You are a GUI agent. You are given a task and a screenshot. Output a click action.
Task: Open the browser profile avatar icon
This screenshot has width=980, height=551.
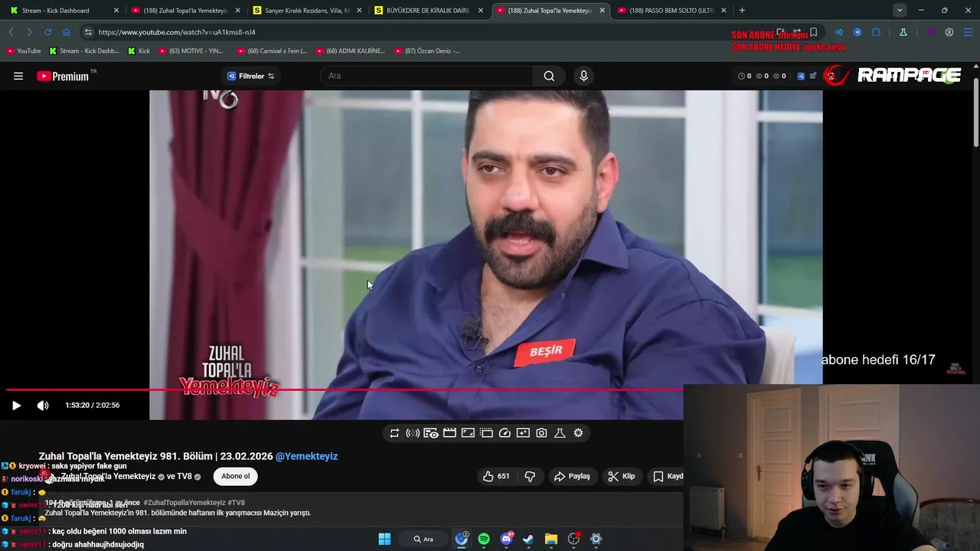(949, 32)
